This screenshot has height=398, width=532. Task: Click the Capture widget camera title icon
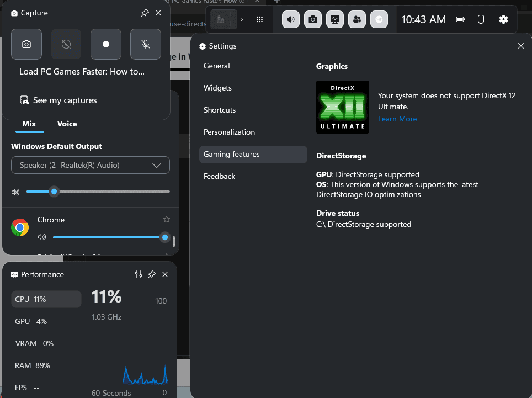coord(14,13)
